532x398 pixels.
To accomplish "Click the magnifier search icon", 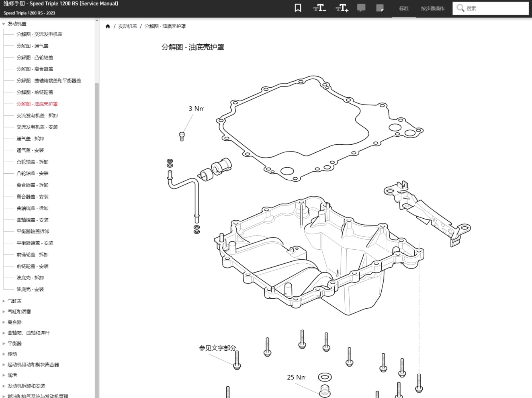I will tap(460, 8).
